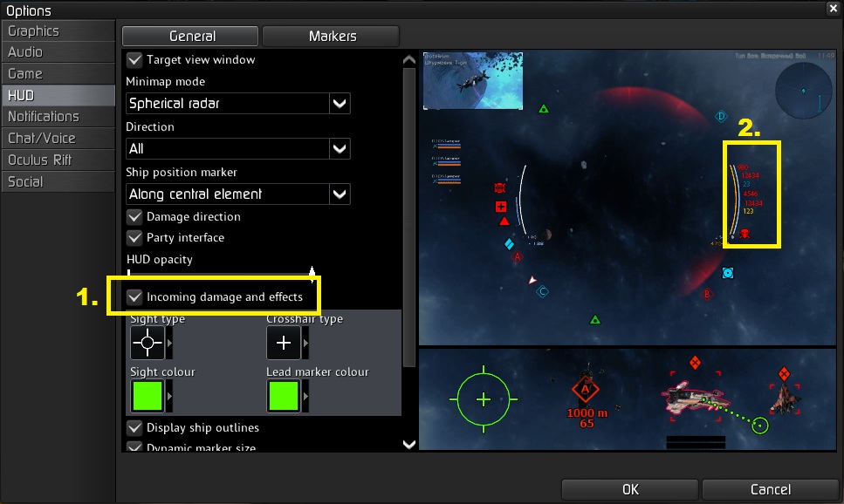The image size is (844, 504).
Task: Click the red triangle enemy marker
Action: point(504,221)
